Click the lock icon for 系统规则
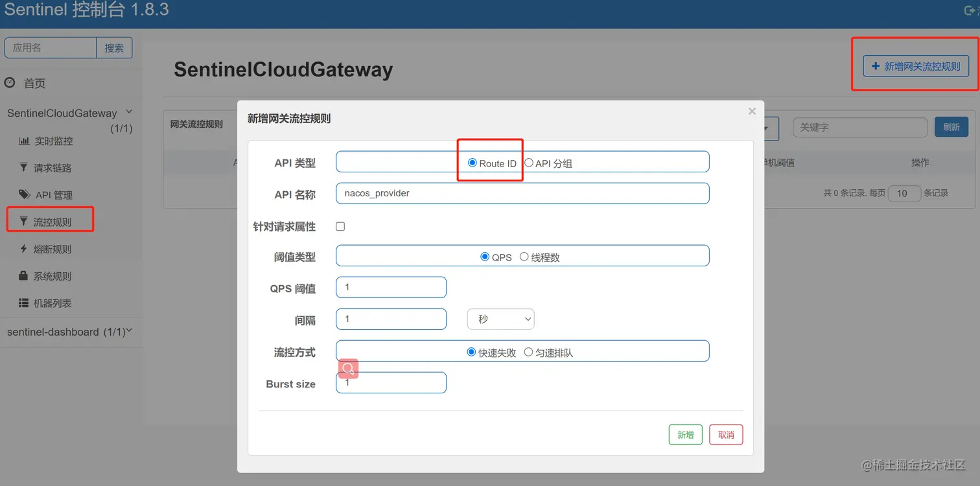980x486 pixels. pos(24,275)
